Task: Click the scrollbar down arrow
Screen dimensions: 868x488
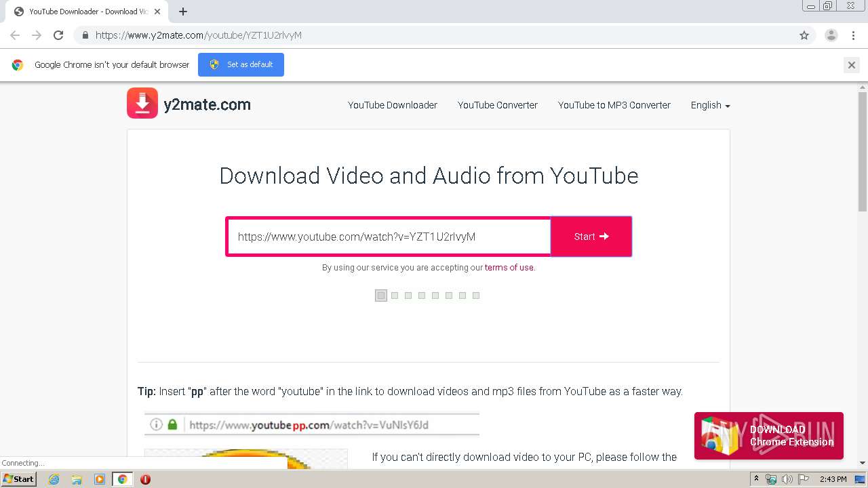Action: coord(863,463)
